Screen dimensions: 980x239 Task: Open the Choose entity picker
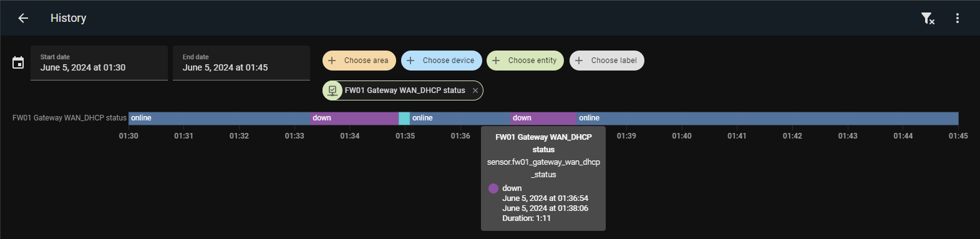point(525,61)
